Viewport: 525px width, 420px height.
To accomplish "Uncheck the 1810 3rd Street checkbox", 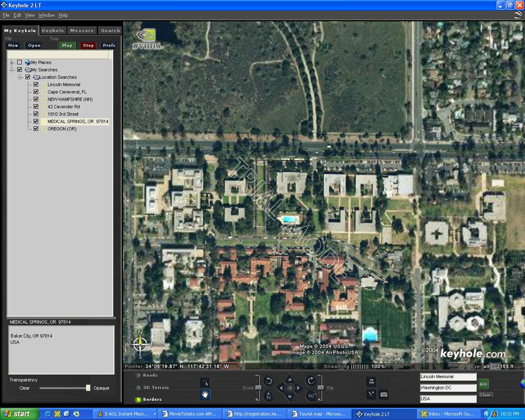I will (36, 114).
